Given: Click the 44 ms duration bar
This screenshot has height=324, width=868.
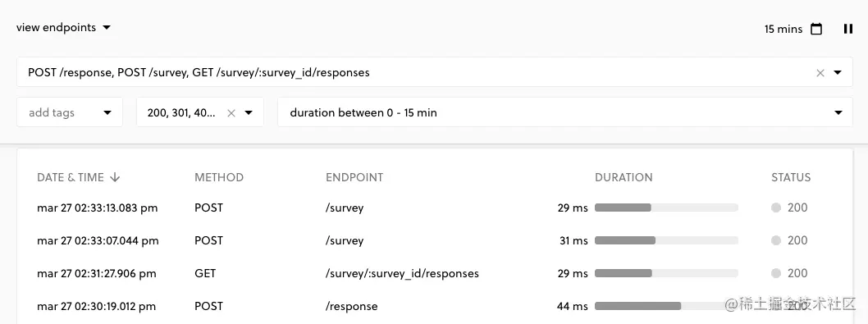Looking at the screenshot, I should (x=666, y=306).
